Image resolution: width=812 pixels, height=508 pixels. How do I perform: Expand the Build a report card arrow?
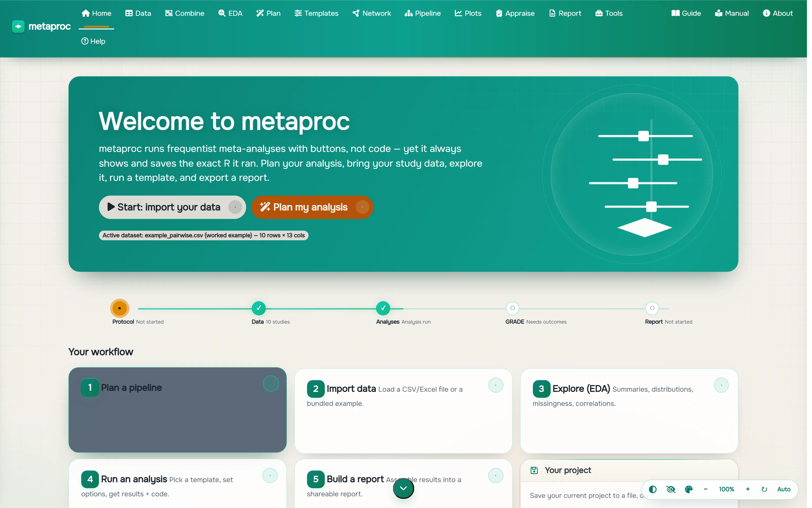tap(496, 475)
